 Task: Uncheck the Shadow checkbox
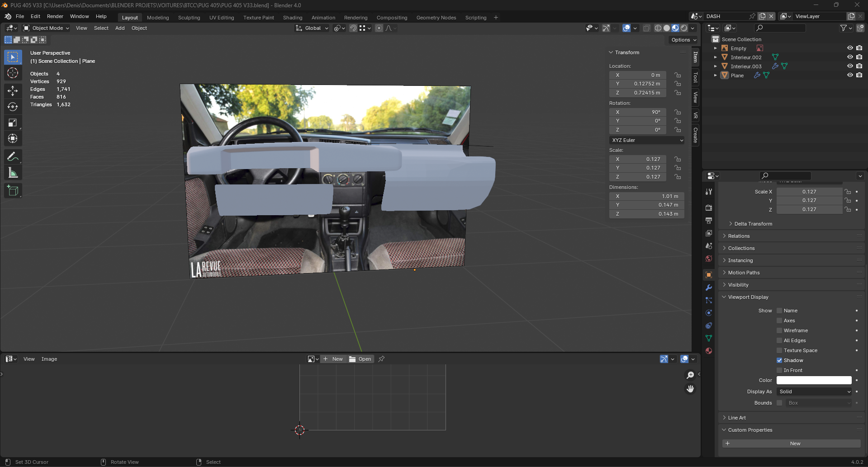(779, 360)
